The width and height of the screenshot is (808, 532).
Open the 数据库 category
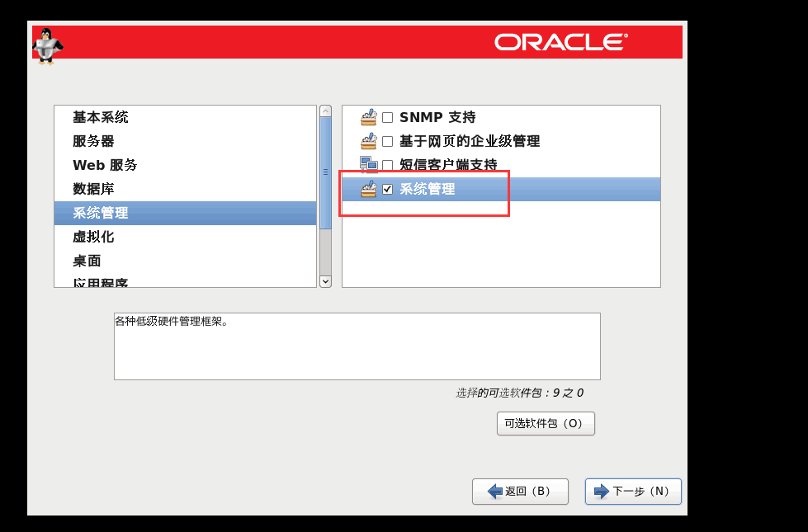coord(93,189)
